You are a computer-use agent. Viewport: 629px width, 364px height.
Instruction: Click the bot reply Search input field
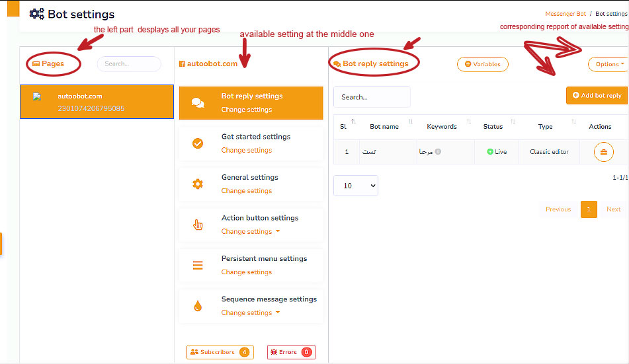pos(372,97)
